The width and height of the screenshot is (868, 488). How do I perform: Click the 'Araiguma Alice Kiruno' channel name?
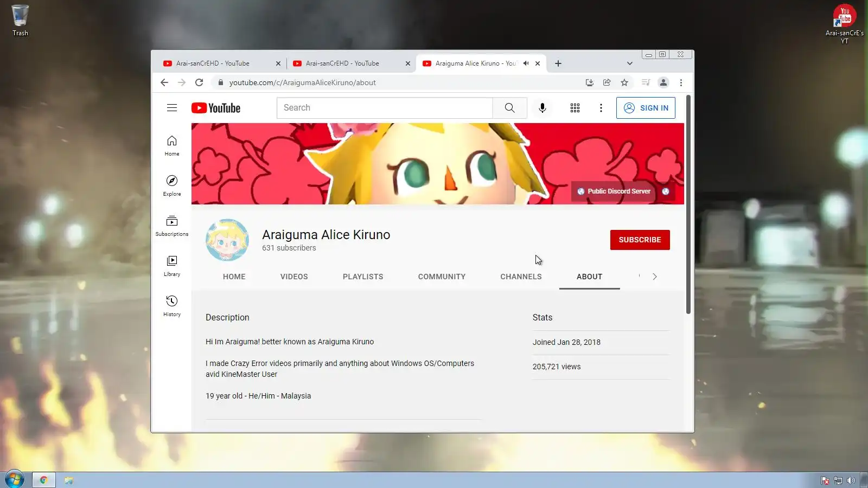[326, 235]
